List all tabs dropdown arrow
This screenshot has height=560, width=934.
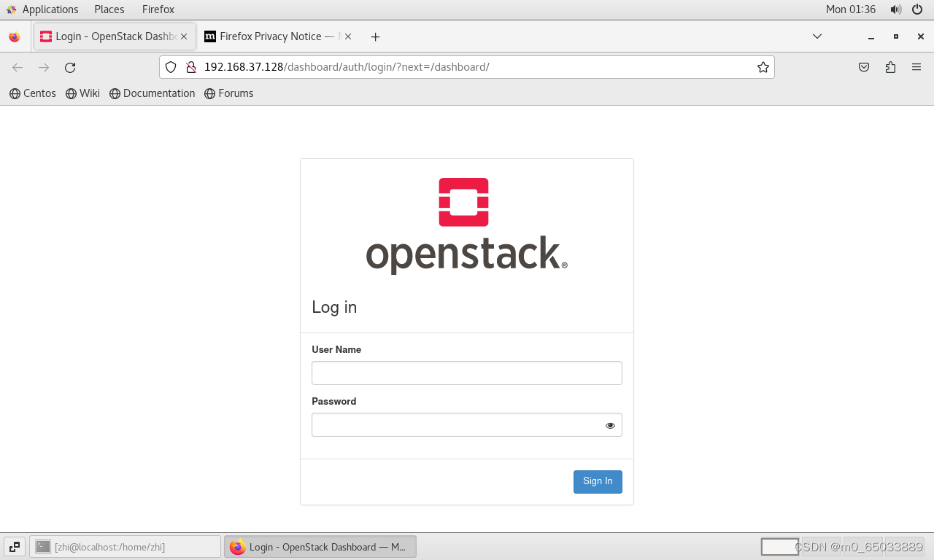(817, 36)
